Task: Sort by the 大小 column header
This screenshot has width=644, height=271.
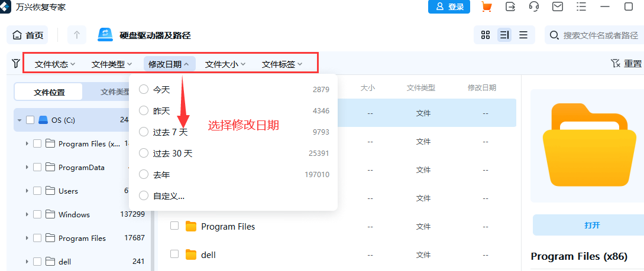Action: (x=368, y=87)
